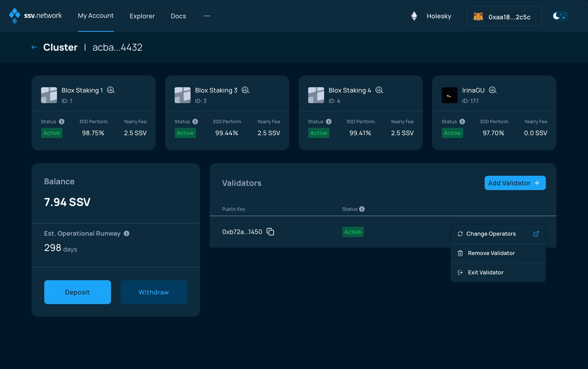Click the Blox Staking 3 operator name
The width and height of the screenshot is (588, 369).
216,90
